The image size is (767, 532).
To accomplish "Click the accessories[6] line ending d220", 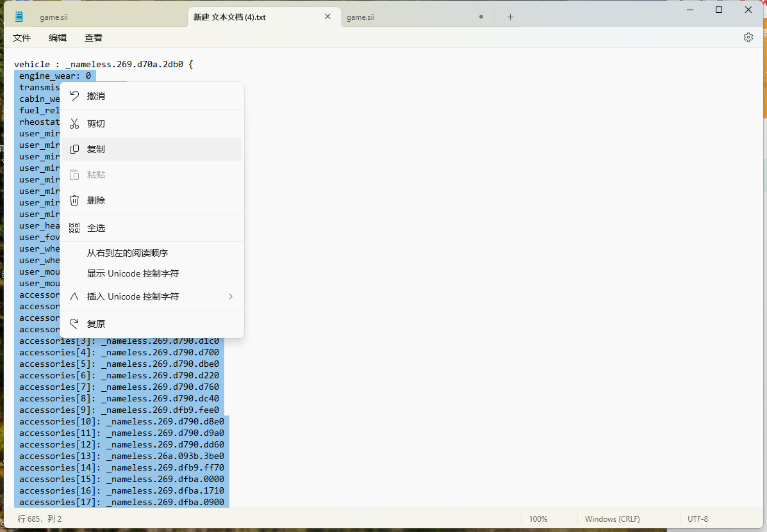I will (119, 375).
